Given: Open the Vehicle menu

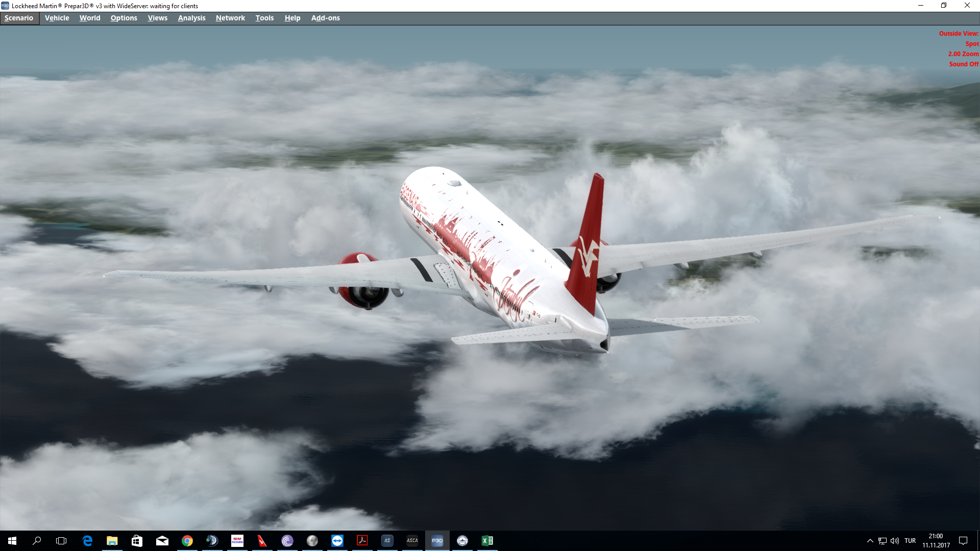Looking at the screenshot, I should pos(57,18).
